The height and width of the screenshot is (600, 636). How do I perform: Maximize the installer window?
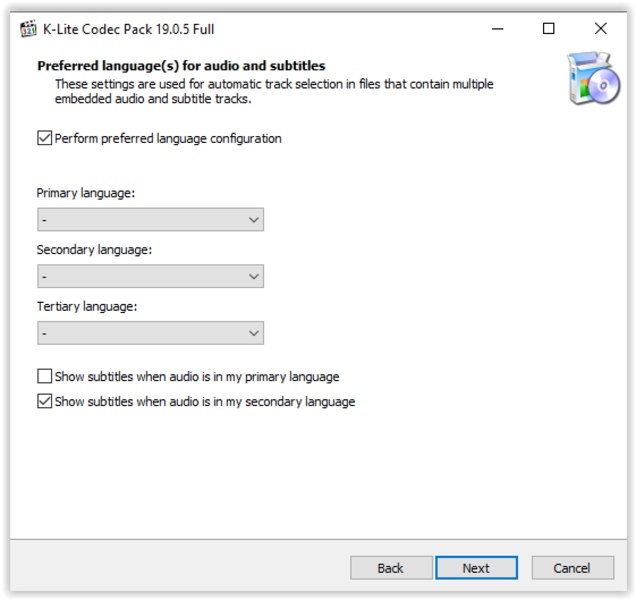point(549,29)
